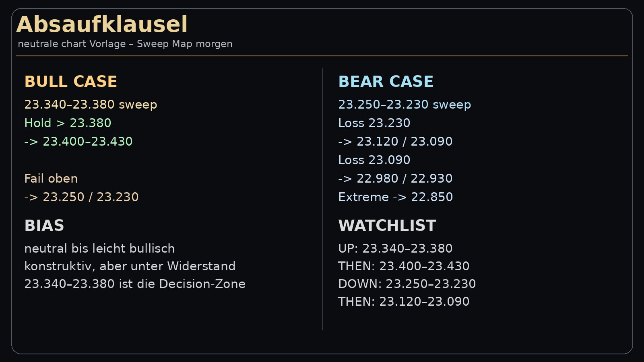Click the konstruktiv, aber unter Widerstand line

coord(130,266)
